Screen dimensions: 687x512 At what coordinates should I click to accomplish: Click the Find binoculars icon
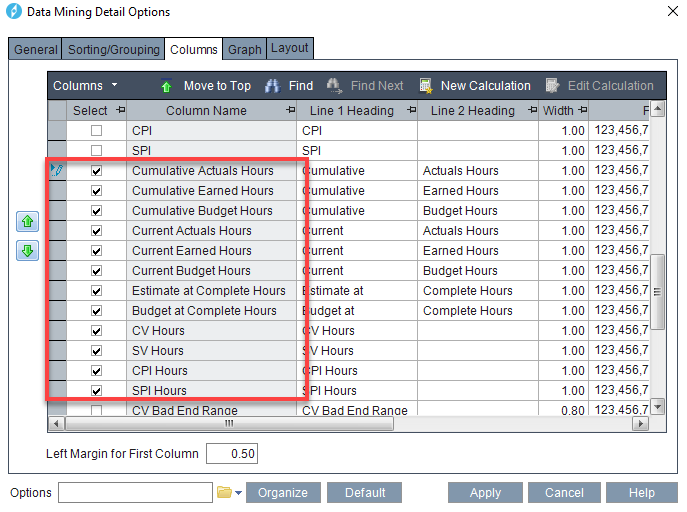[x=272, y=86]
